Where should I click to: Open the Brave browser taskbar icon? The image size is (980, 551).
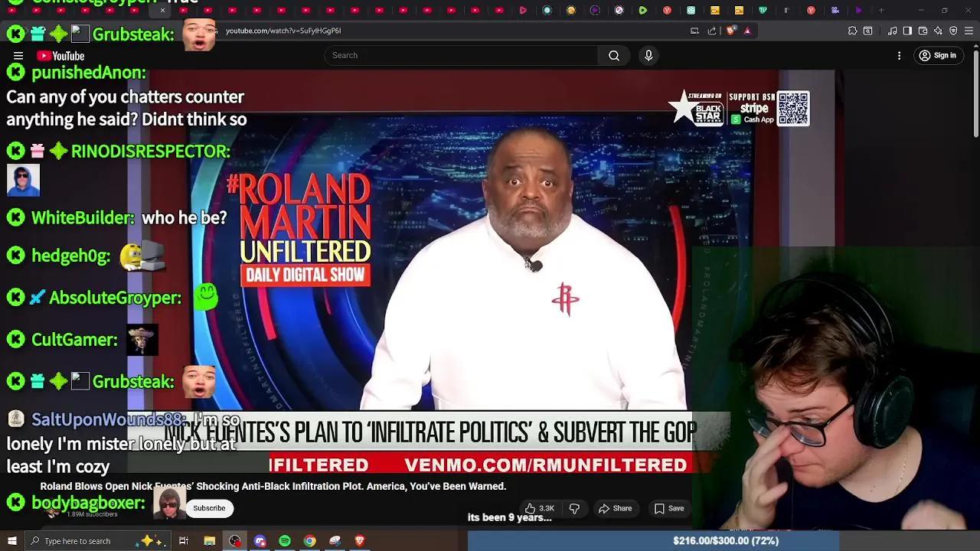(x=360, y=541)
